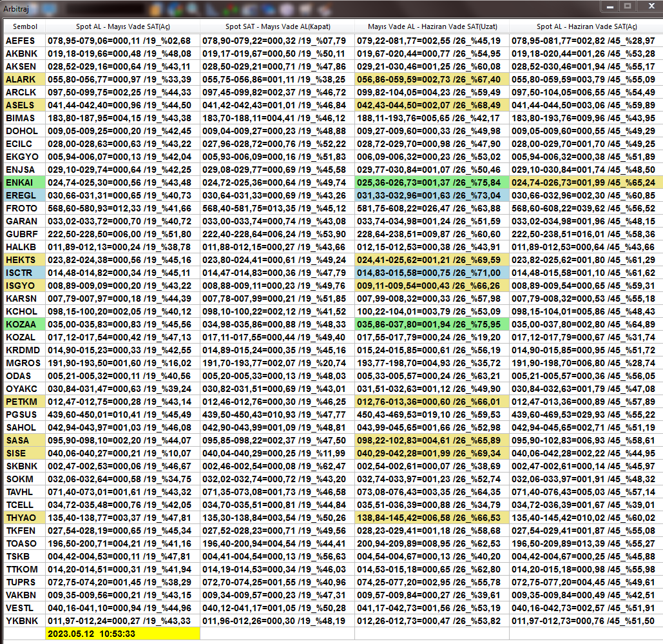Screen dimensions: 663x644
Task: Select the SISE symbol cell
Action: pos(24,454)
